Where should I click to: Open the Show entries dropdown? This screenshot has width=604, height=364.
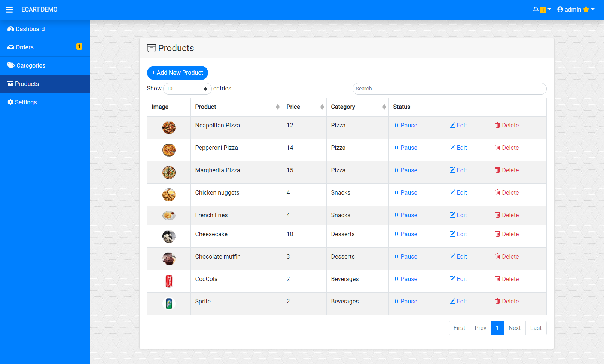pos(187,89)
